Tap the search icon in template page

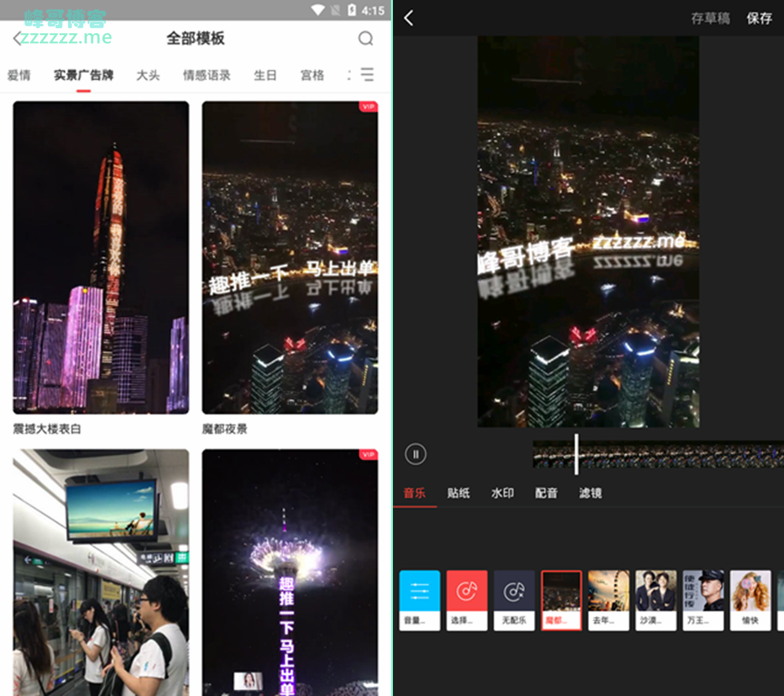(x=365, y=39)
